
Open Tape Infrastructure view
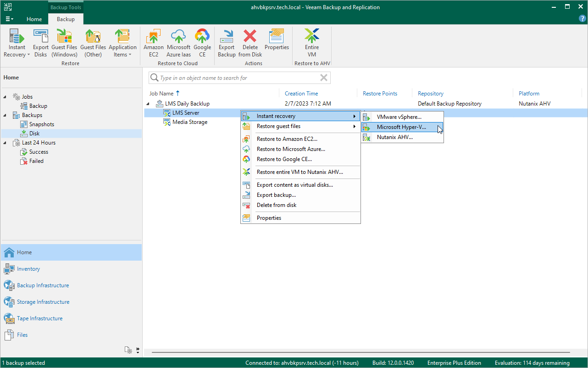72,318
